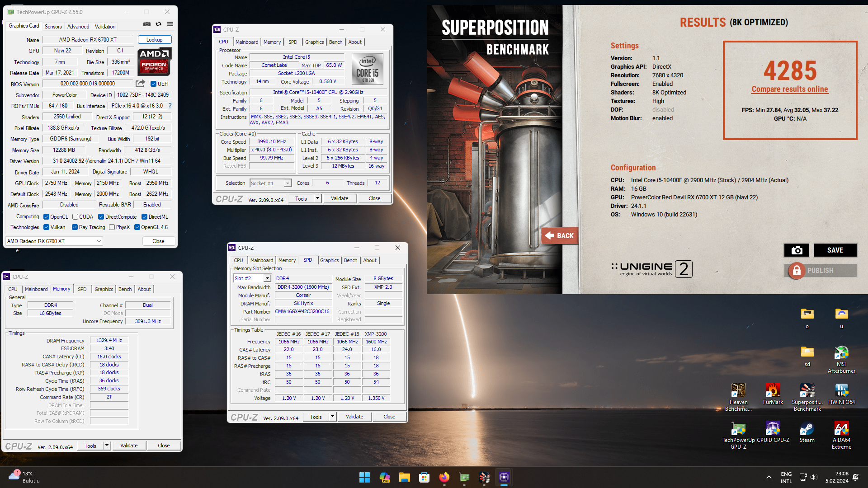Open GPU-Z hamburger menu
This screenshot has width=868, height=488.
coord(170,24)
